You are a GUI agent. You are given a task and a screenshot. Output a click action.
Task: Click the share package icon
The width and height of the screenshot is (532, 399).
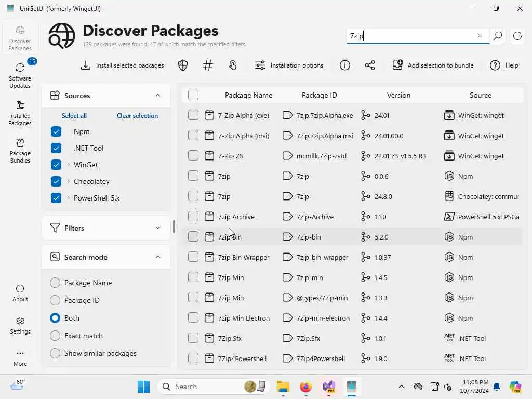(x=370, y=65)
